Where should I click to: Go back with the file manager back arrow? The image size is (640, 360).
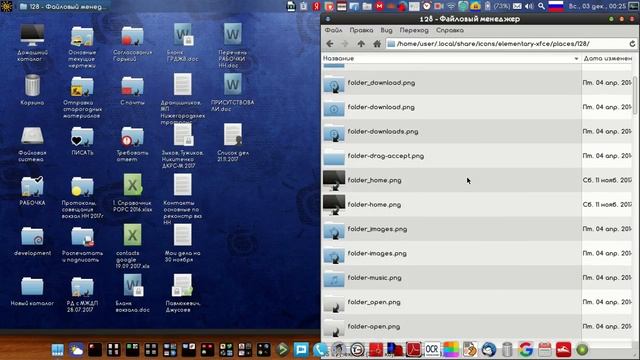(330, 44)
